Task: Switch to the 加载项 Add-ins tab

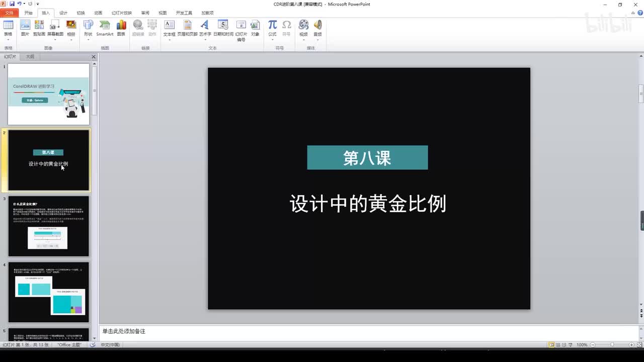Action: coord(207,13)
